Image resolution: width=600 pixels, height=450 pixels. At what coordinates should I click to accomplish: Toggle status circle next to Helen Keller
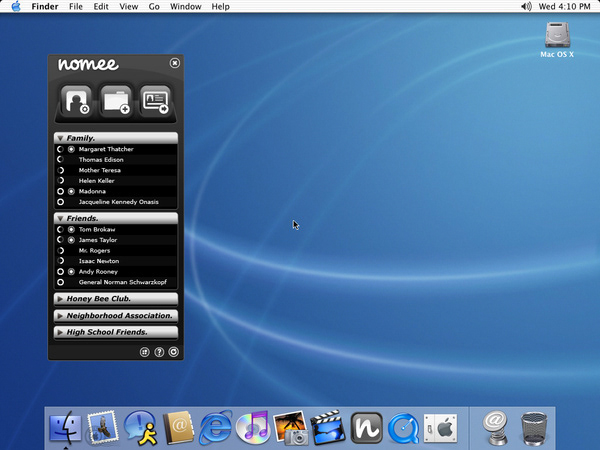(x=60, y=181)
